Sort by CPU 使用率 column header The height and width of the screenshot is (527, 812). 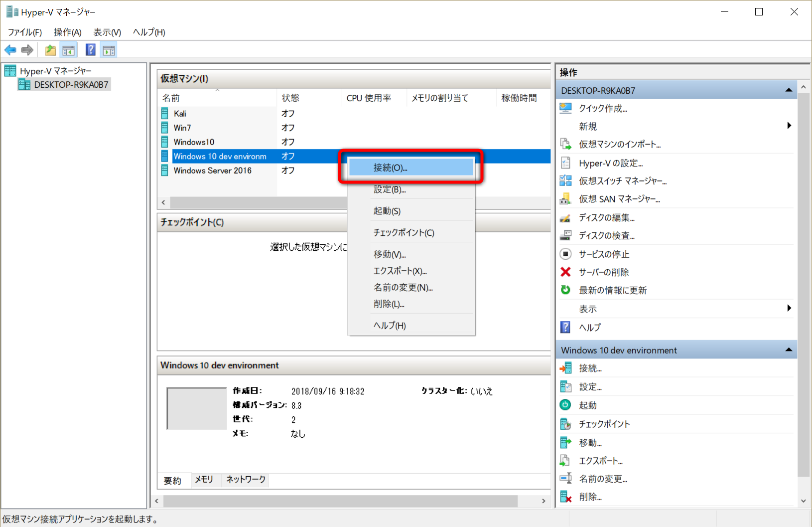click(374, 98)
